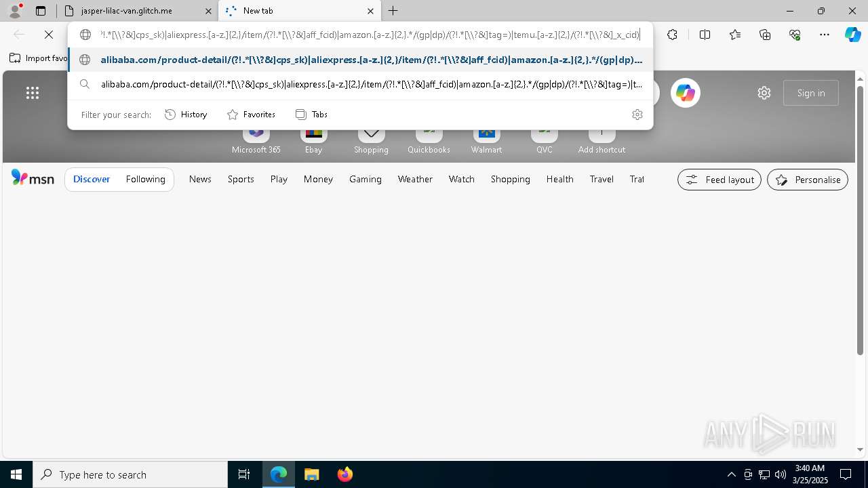Filter search by History
The height and width of the screenshot is (488, 868).
(x=186, y=115)
